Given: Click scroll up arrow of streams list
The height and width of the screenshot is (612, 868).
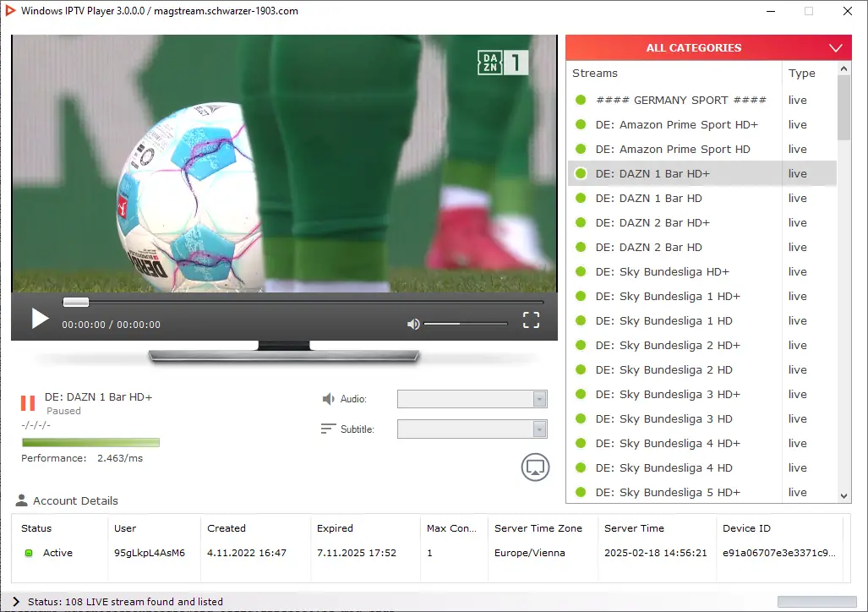Looking at the screenshot, I should click(x=843, y=68).
